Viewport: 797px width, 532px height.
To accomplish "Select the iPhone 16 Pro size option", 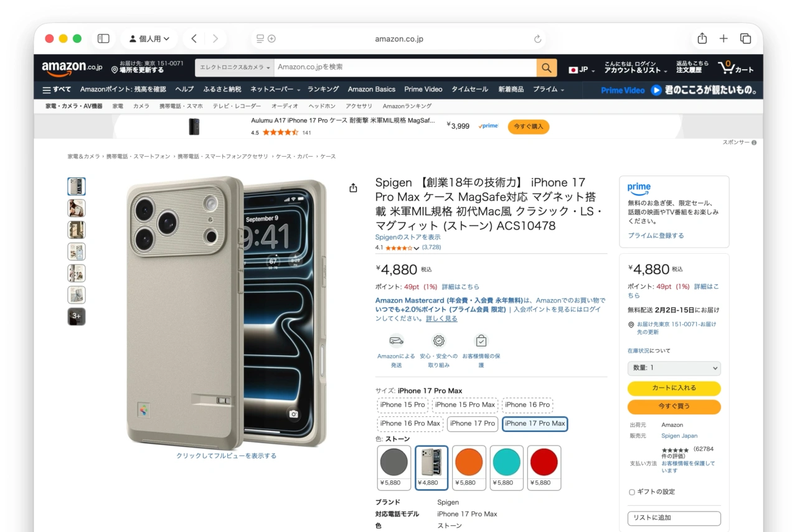I will click(x=527, y=404).
